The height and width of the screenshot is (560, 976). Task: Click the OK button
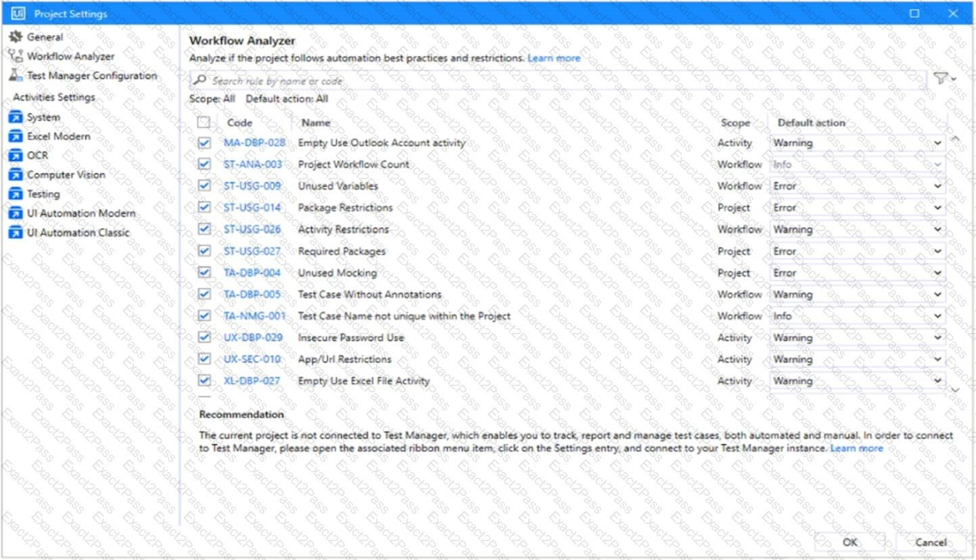point(850,542)
